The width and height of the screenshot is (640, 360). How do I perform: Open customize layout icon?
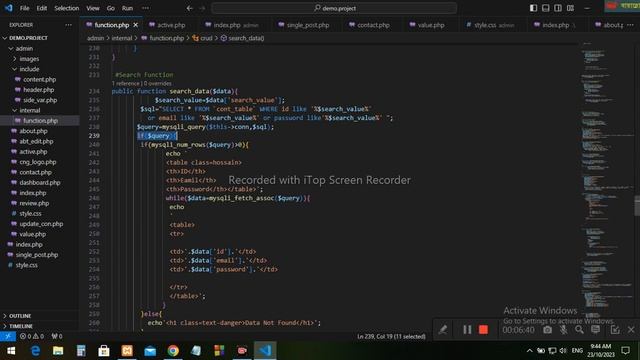point(571,8)
